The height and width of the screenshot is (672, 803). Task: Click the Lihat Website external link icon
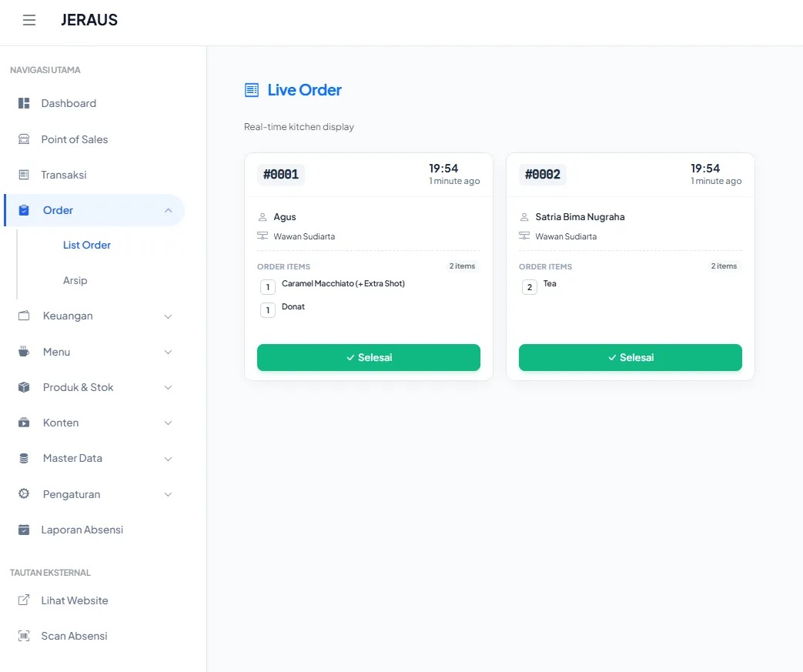pos(24,600)
